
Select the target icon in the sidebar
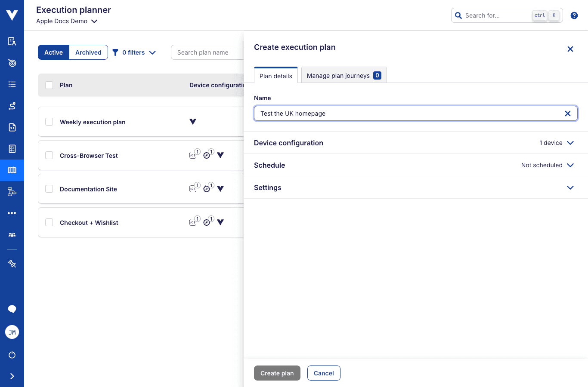click(12, 63)
